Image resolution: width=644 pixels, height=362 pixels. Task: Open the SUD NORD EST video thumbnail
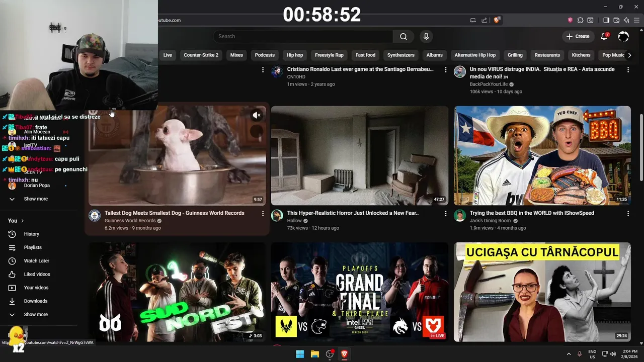point(177,292)
